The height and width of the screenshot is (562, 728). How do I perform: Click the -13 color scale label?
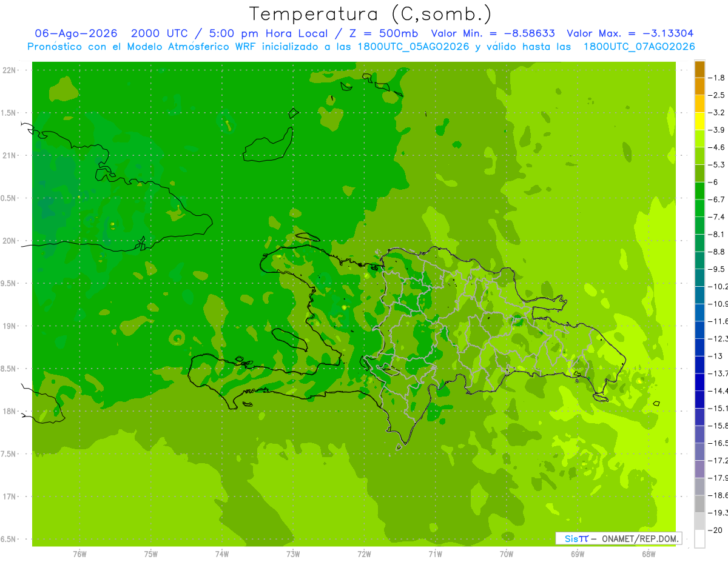(x=716, y=356)
